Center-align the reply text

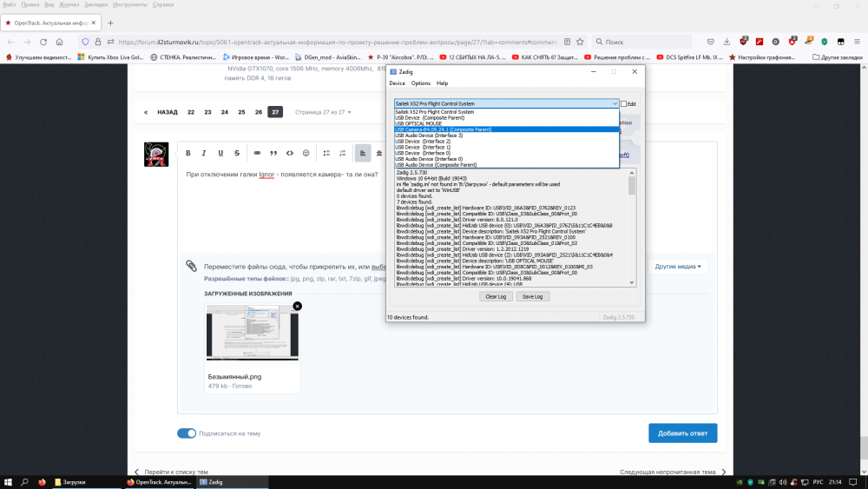click(x=379, y=153)
